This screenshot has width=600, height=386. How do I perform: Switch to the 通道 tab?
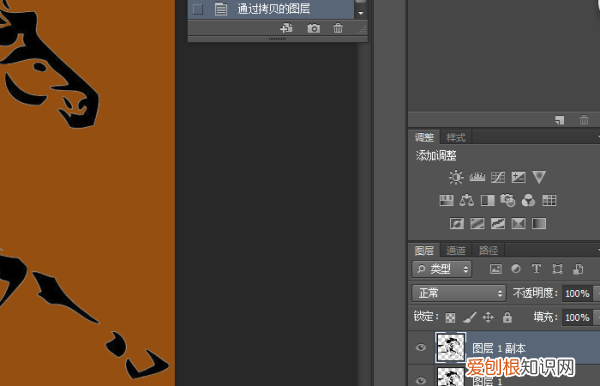(456, 250)
